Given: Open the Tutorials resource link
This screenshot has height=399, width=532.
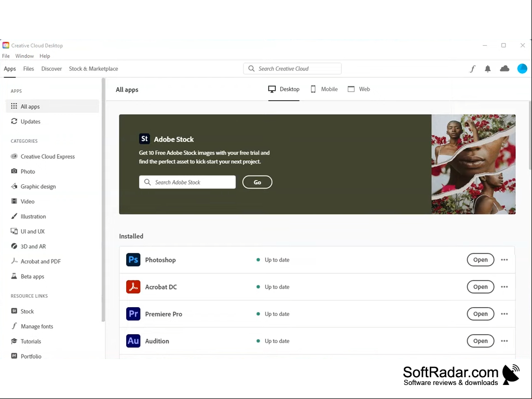Looking at the screenshot, I should [52, 341].
